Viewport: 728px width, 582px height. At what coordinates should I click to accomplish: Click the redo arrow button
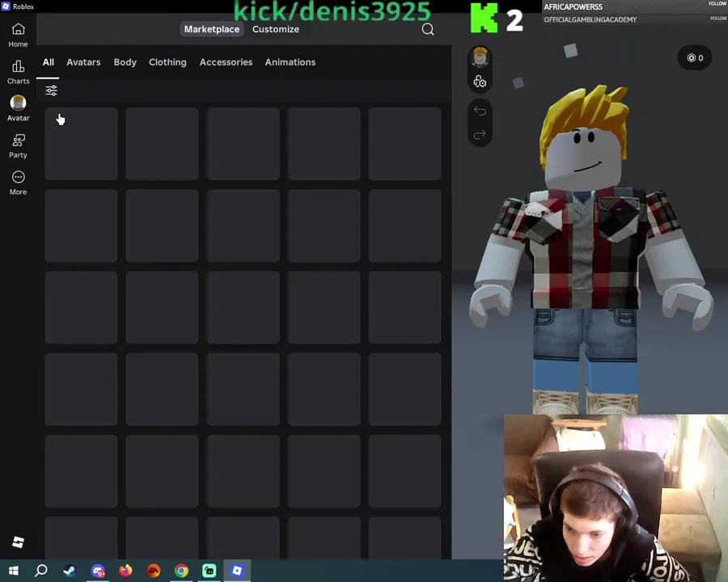(480, 135)
